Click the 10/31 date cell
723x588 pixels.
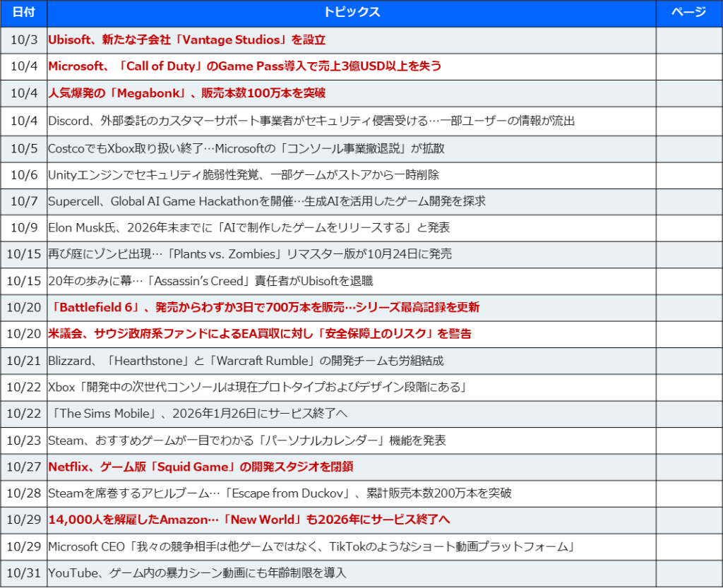click(23, 573)
